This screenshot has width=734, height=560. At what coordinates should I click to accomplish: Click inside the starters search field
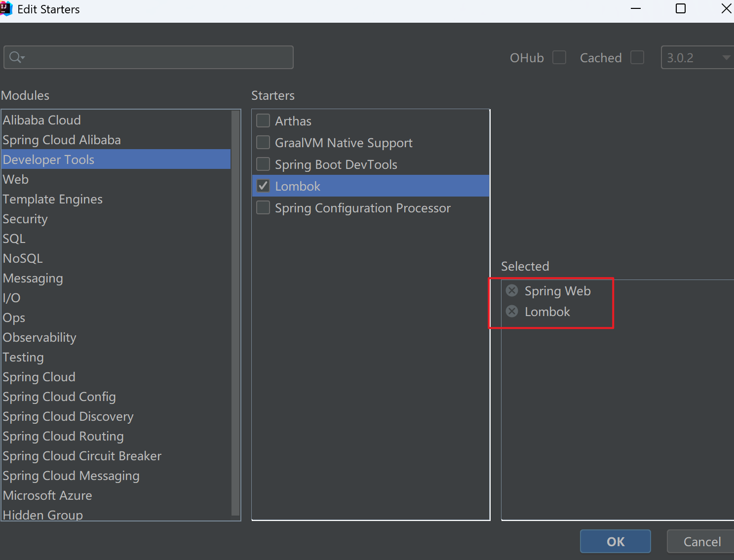point(149,57)
